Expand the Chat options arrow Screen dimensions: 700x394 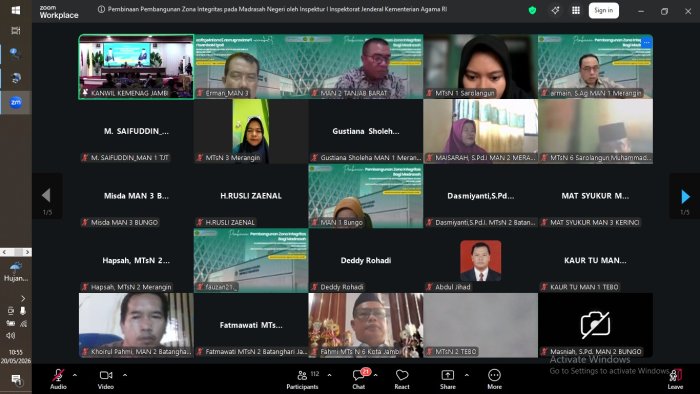[376, 375]
